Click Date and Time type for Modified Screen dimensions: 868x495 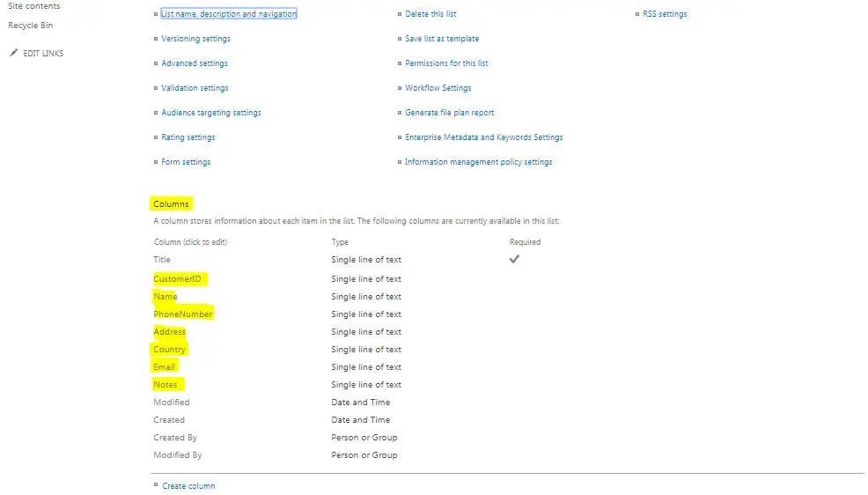360,403
